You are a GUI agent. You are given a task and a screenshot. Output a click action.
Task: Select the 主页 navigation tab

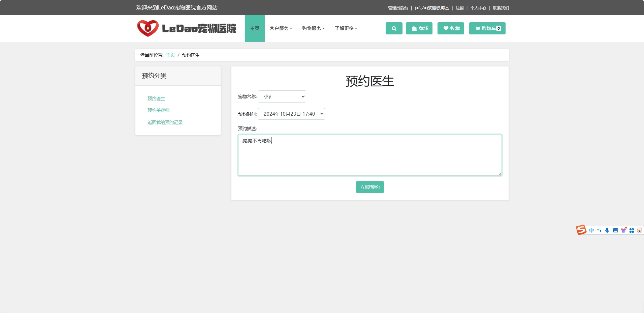point(255,28)
